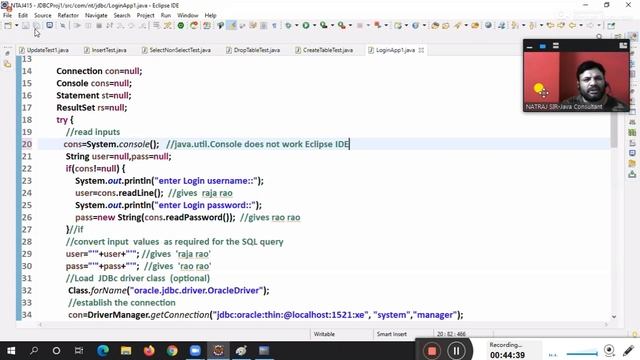Viewport: 640px width, 360px height.
Task: Open the Window menu
Action: 187,15
